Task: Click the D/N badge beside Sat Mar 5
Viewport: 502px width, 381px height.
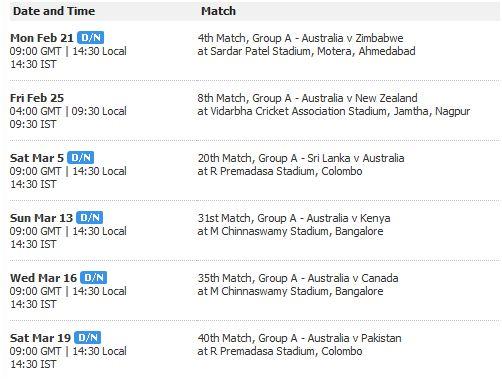Action: tap(80, 158)
